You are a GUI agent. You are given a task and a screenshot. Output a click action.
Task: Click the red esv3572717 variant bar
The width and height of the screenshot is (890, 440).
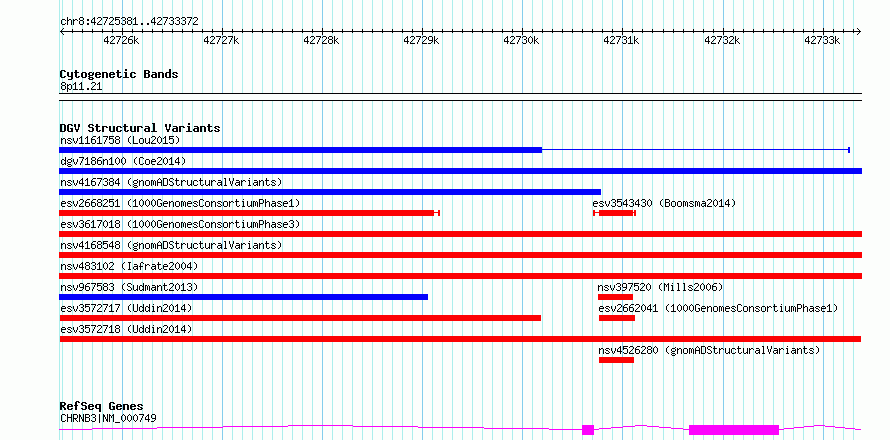pos(300,318)
